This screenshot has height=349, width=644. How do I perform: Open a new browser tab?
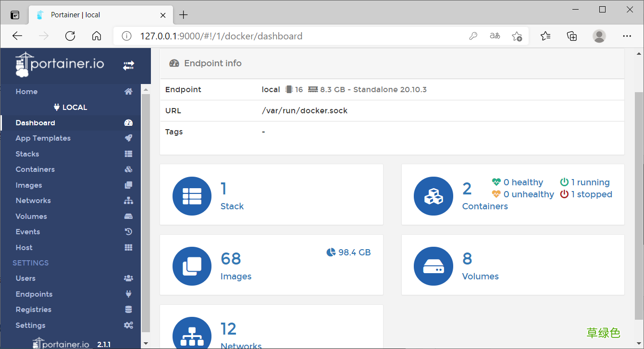[x=183, y=14]
